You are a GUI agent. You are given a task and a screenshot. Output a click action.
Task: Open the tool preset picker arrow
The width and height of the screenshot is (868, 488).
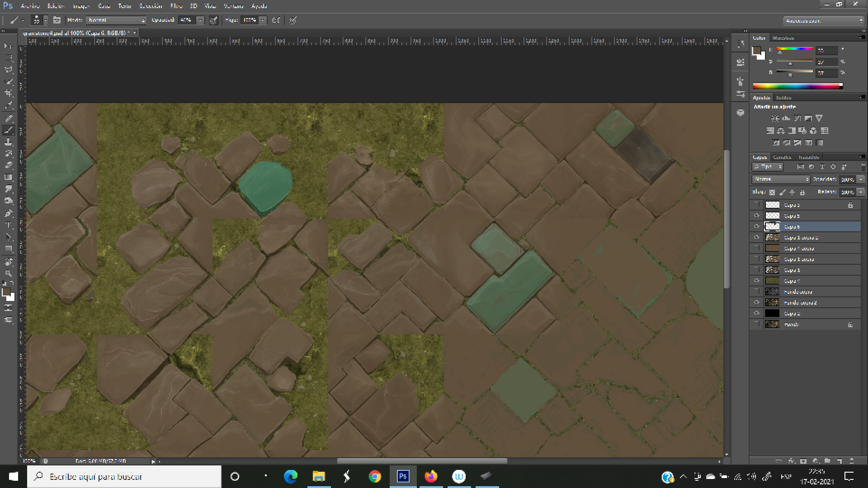(23, 20)
